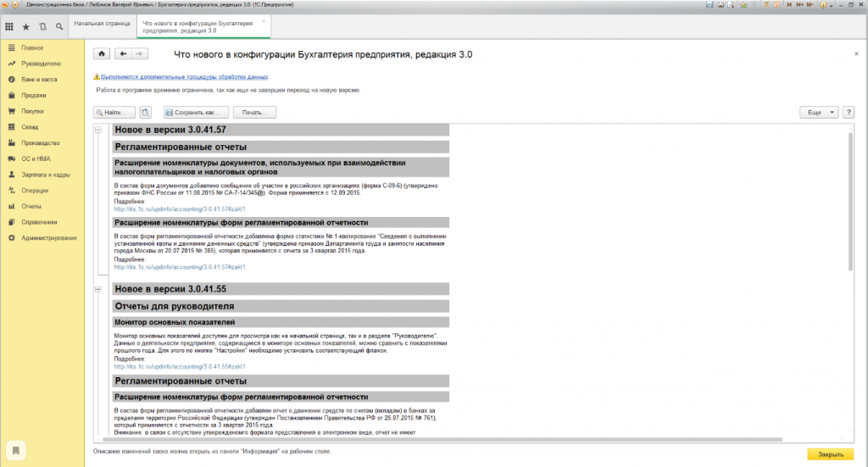Click the printer icon in title bar
868x467 pixels.
(x=720, y=4)
